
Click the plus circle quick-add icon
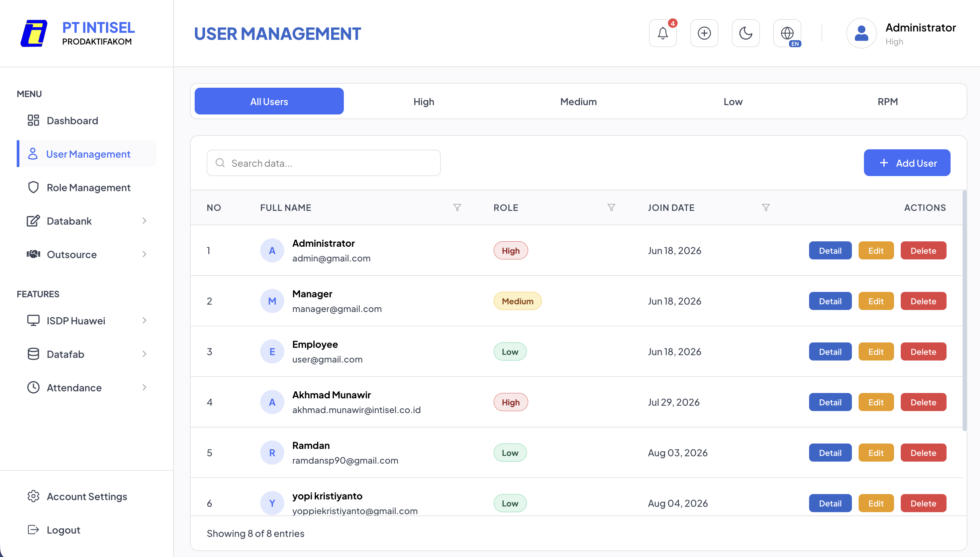(704, 33)
